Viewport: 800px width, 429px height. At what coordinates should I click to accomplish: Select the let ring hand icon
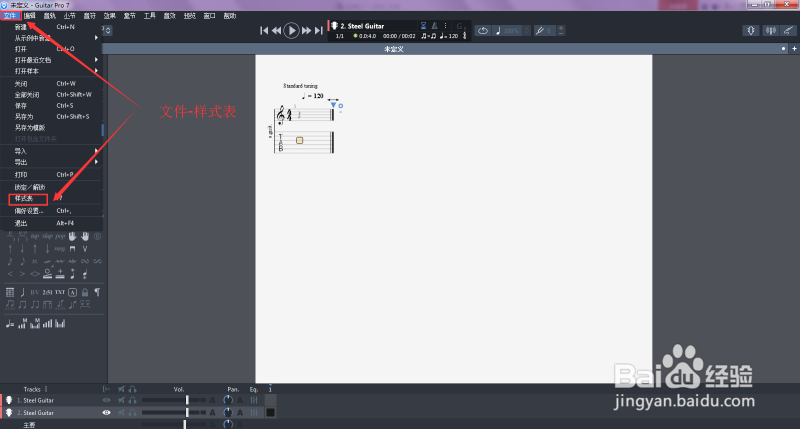(x=72, y=236)
